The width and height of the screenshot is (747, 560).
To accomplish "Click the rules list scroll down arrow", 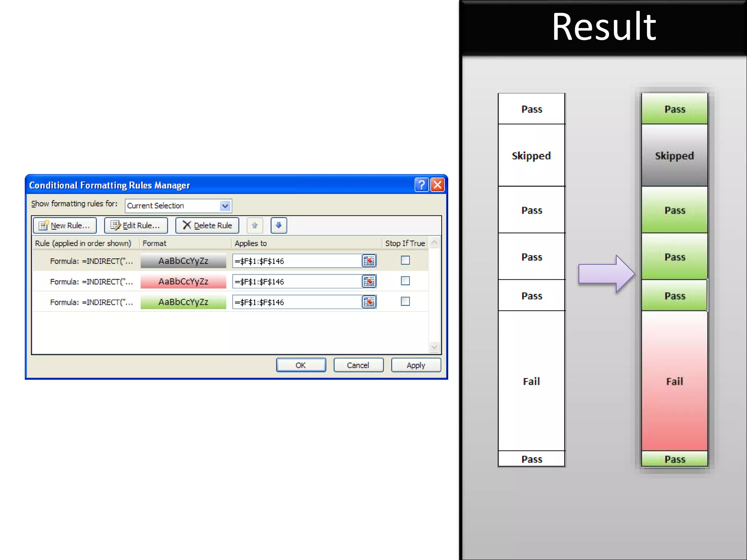I will (434, 347).
